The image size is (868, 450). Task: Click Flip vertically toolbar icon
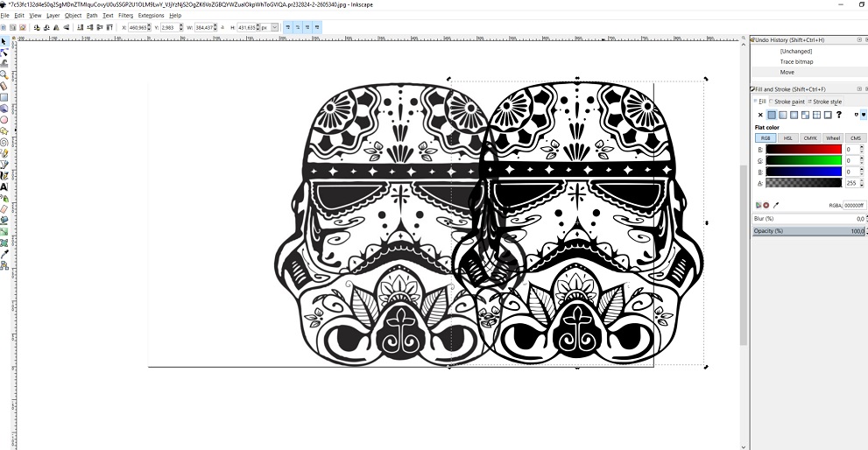pos(67,27)
